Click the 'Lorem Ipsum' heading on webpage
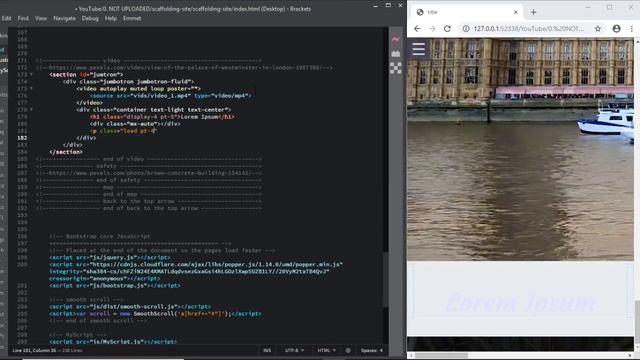 [520, 302]
